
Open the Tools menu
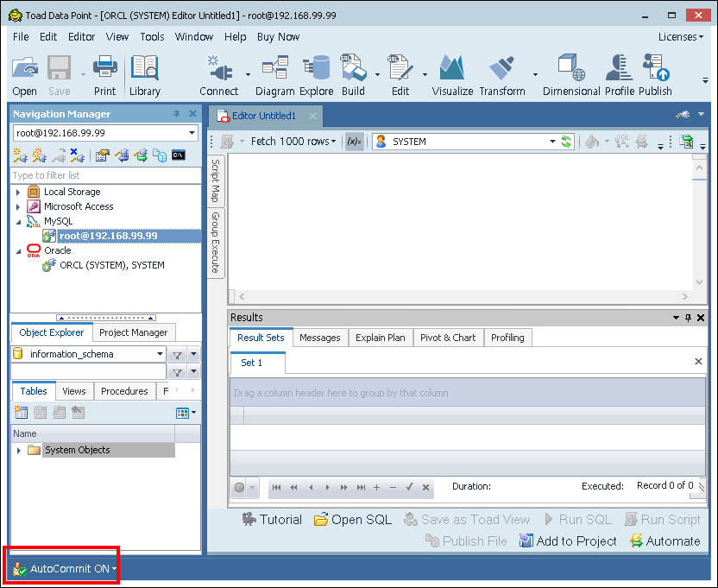coord(152,36)
